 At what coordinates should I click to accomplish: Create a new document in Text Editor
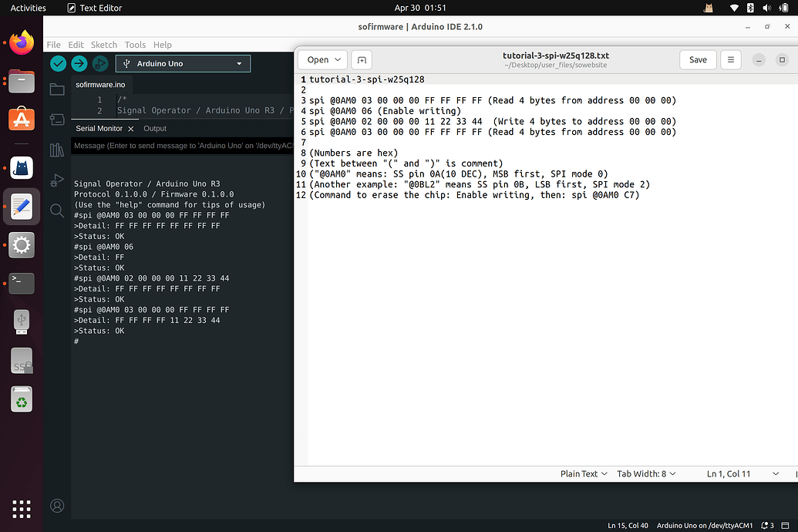[x=361, y=59]
